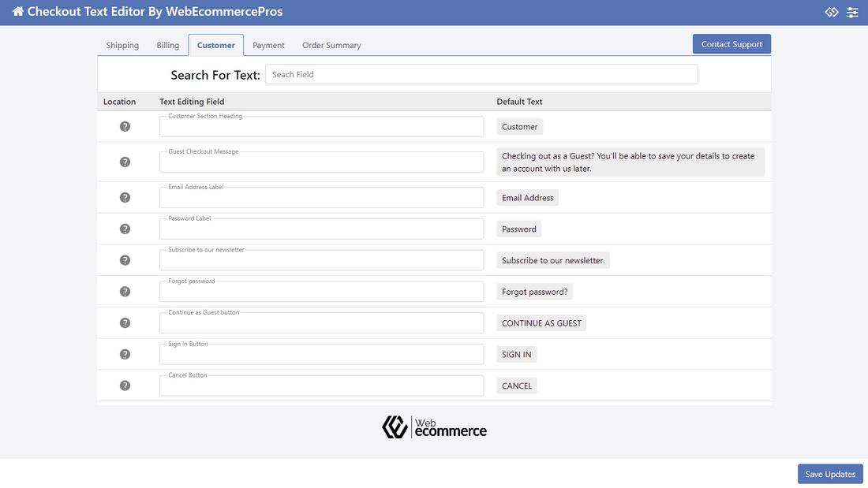
Task: Click the default text 'Customer'
Action: coord(519,127)
